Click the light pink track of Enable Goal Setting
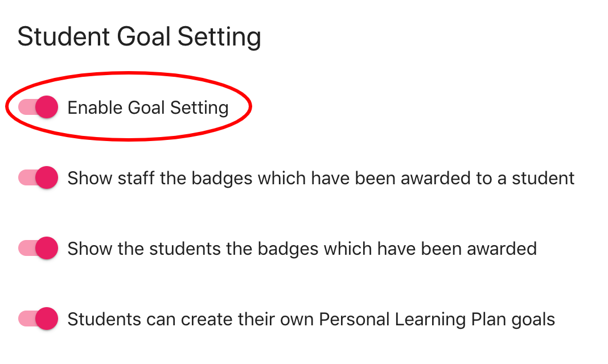 (26, 107)
